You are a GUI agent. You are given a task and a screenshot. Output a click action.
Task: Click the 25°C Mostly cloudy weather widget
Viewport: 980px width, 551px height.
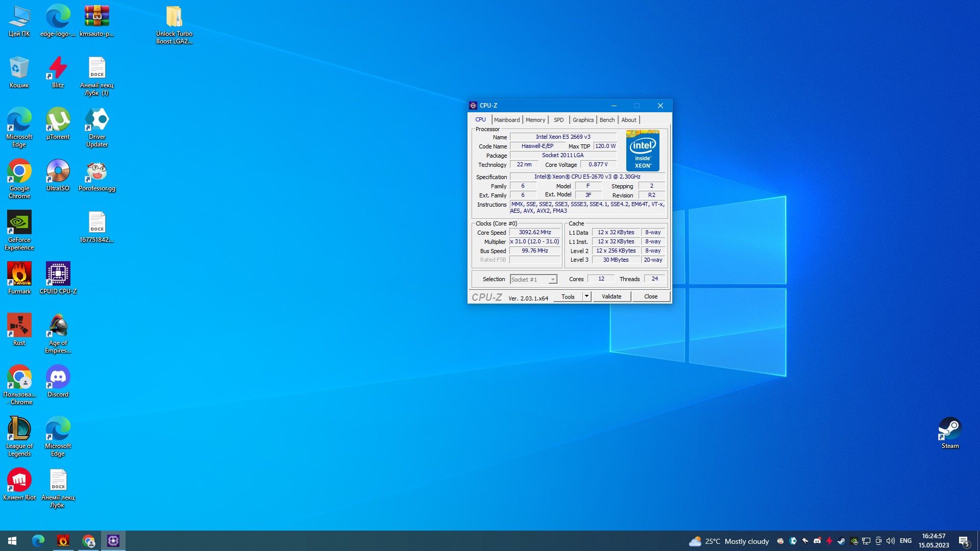tap(729, 541)
